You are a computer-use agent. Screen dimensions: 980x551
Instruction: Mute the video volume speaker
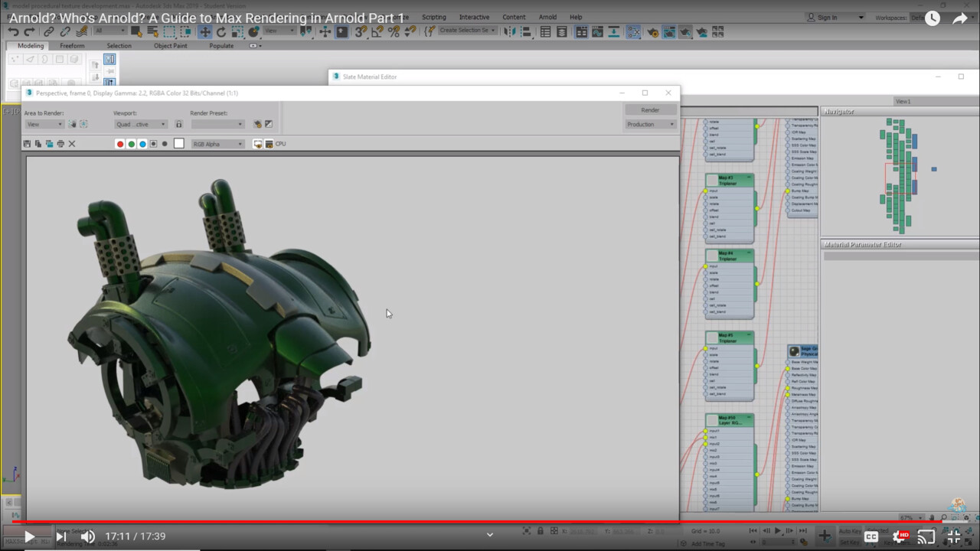click(88, 536)
